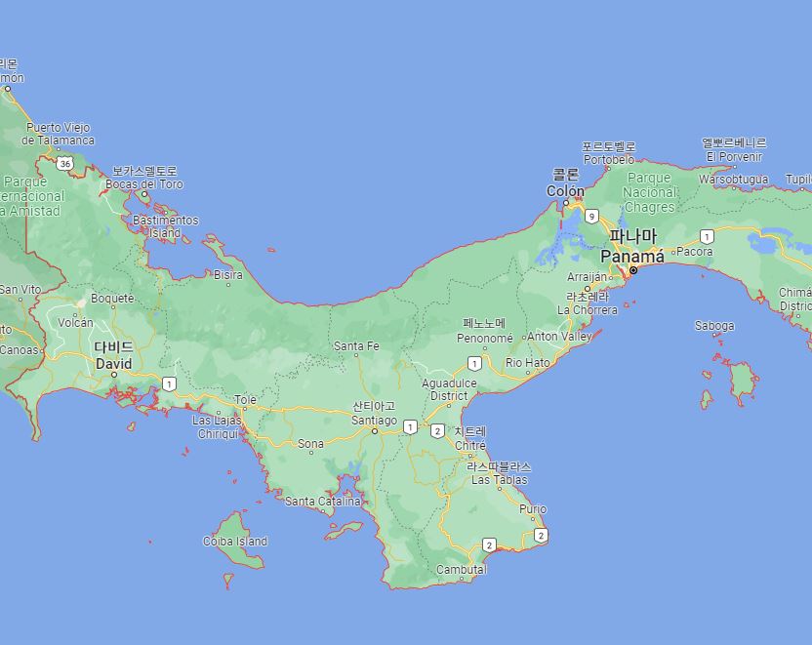Click the route 1 shield below Penonomé
Viewport: 812px width, 645px height.
[x=474, y=363]
